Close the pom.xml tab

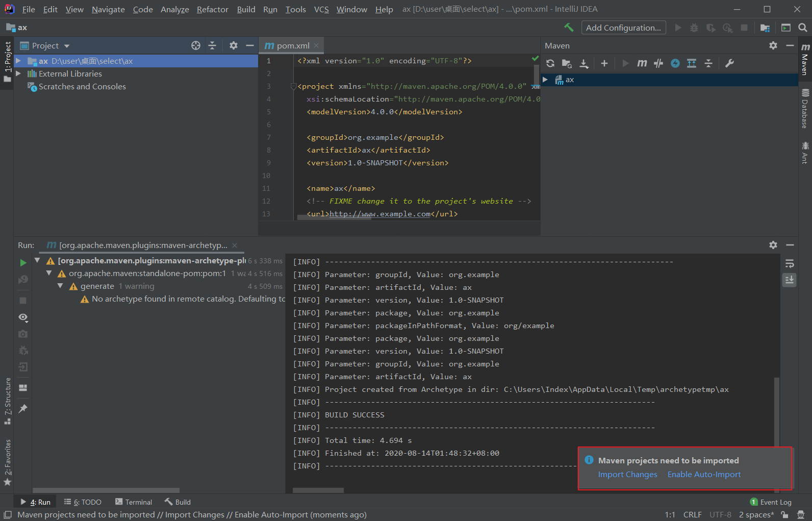coord(317,45)
